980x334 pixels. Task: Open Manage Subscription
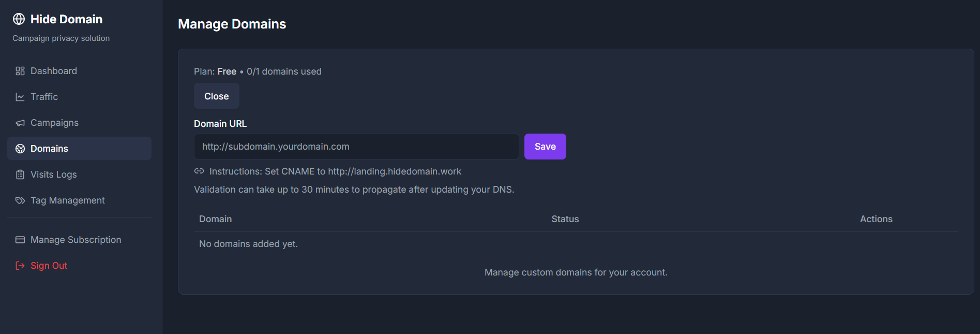[79, 240]
